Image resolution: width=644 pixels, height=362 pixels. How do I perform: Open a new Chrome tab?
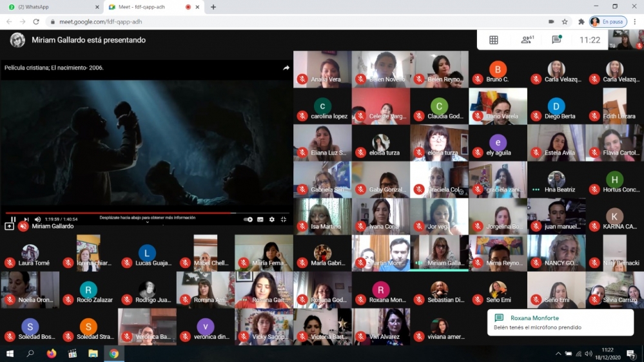click(213, 7)
